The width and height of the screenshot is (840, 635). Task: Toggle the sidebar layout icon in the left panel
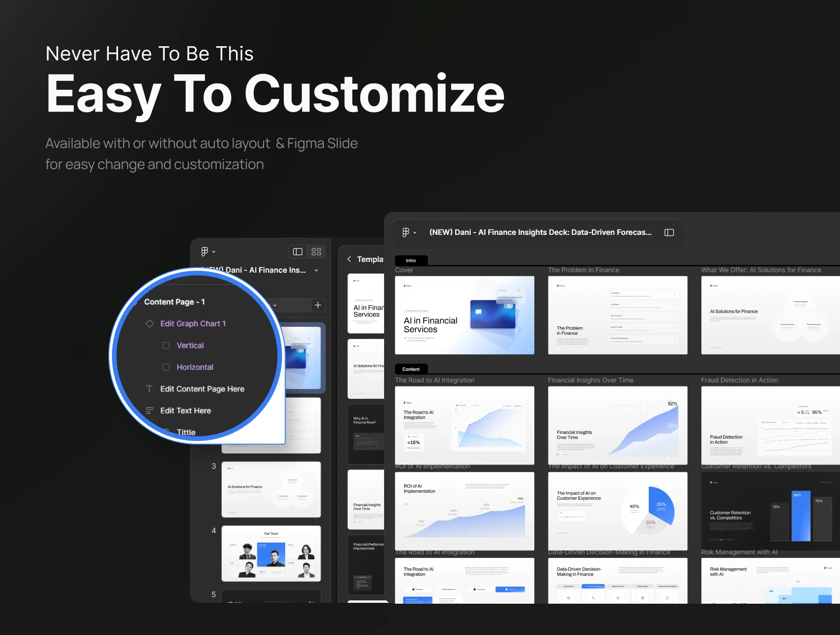pyautogui.click(x=298, y=252)
